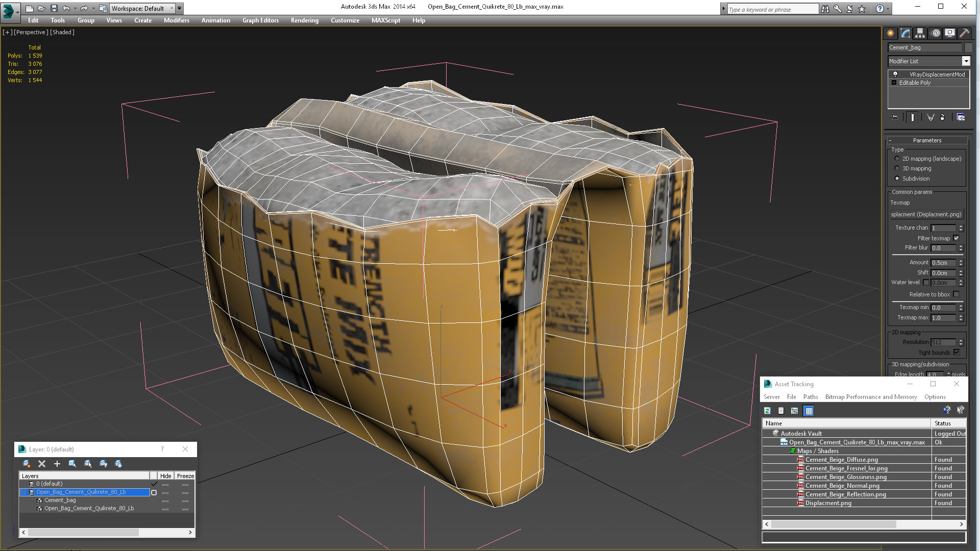980x551 pixels.
Task: Enable Relative to bbox checkbox
Action: 957,294
